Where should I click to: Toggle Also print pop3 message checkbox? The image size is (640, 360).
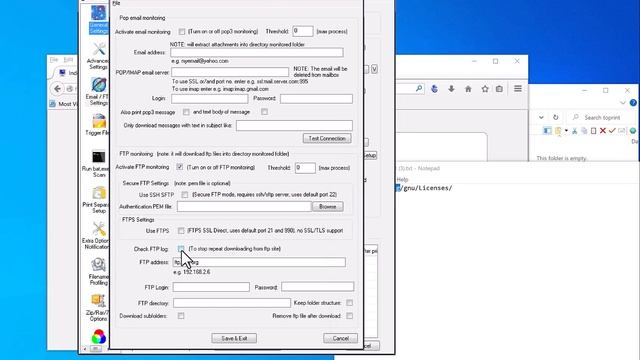point(186,112)
